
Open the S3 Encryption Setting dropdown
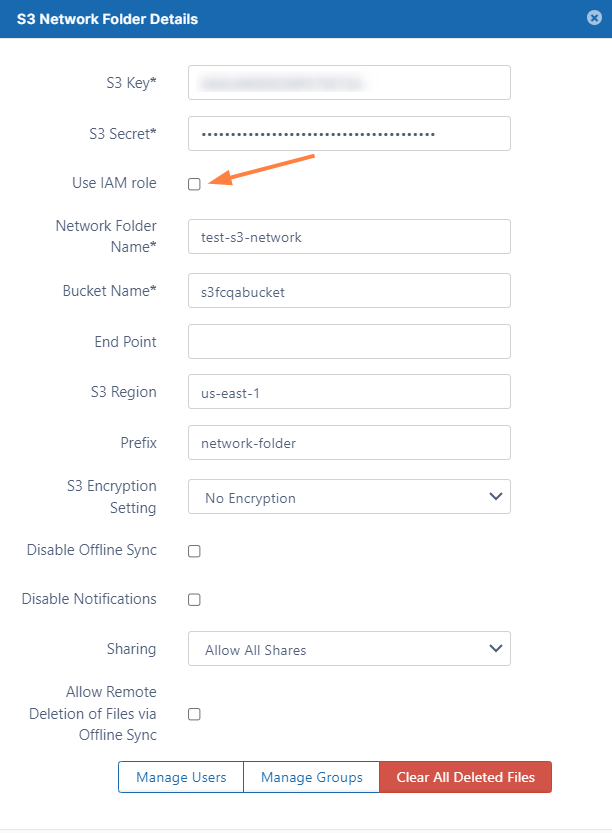[x=349, y=497]
